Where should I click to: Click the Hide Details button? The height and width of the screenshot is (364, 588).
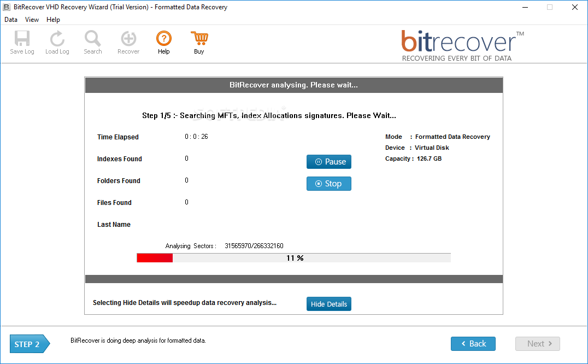click(x=329, y=304)
